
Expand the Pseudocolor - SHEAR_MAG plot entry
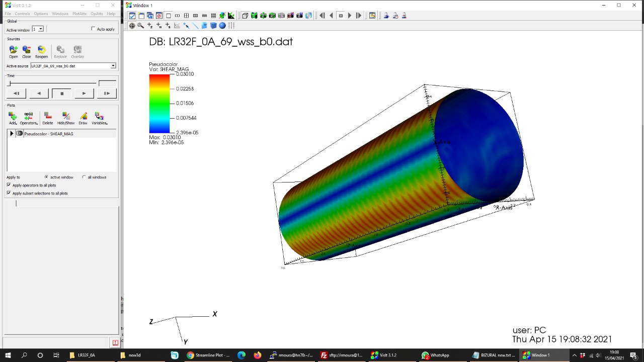[x=12, y=134]
